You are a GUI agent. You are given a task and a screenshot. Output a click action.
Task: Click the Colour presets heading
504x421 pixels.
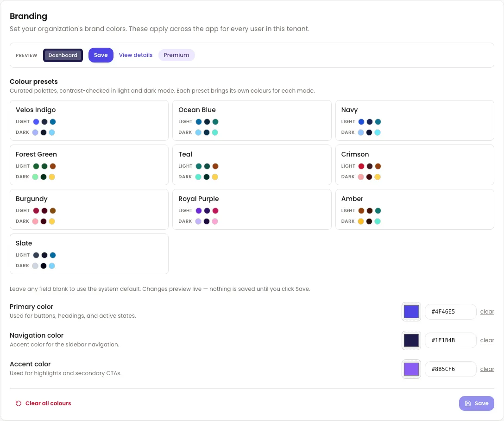point(34,82)
